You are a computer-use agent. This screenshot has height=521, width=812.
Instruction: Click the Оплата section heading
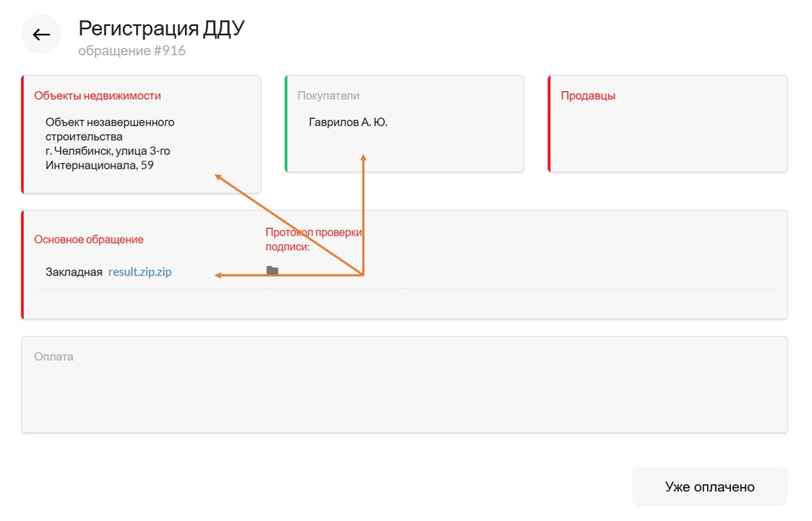click(x=54, y=357)
